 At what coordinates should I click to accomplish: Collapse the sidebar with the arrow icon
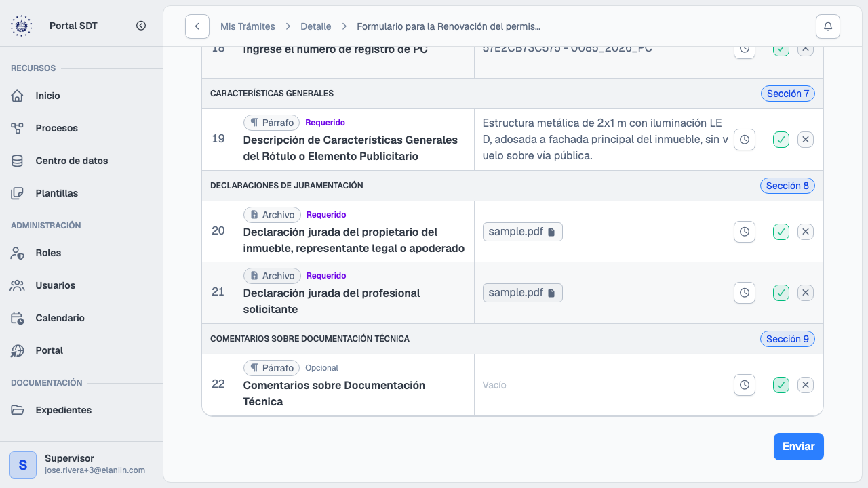pos(141,26)
